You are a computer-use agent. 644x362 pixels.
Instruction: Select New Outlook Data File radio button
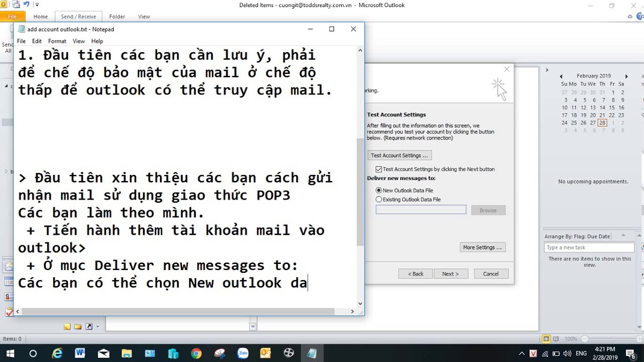point(379,191)
